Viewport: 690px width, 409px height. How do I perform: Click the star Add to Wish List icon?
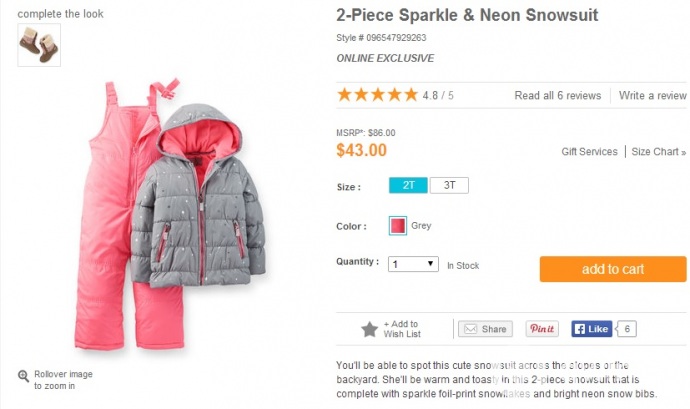tap(369, 329)
